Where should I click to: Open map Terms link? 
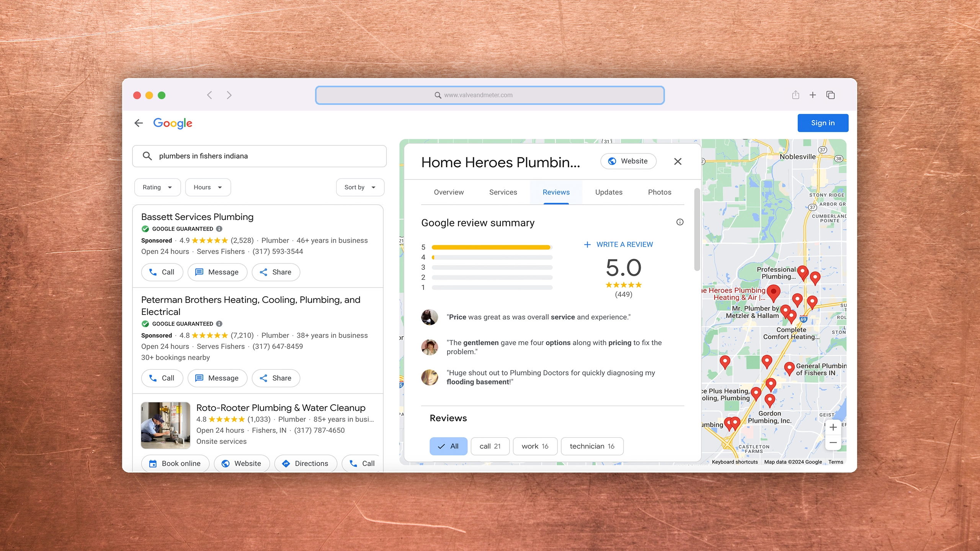836,462
